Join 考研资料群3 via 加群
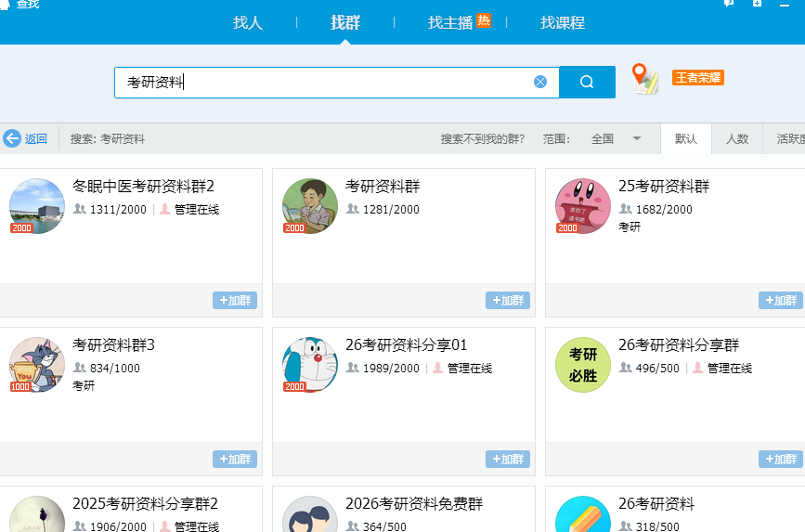 [235, 459]
